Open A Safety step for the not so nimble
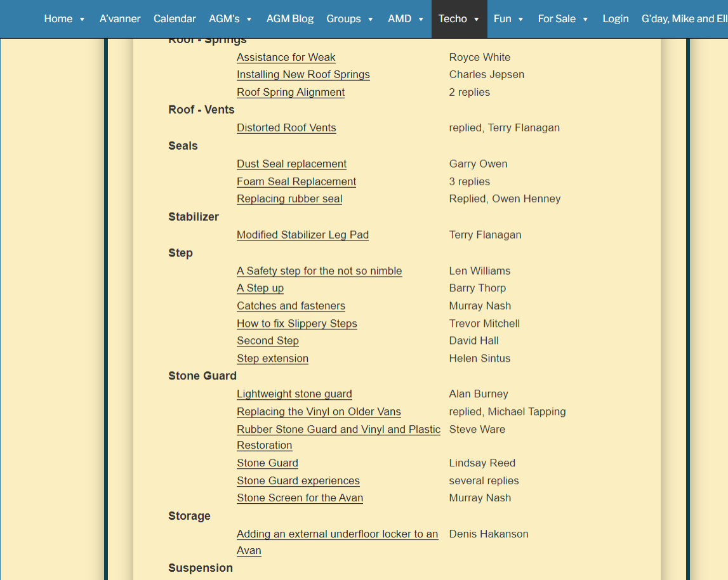 click(319, 271)
